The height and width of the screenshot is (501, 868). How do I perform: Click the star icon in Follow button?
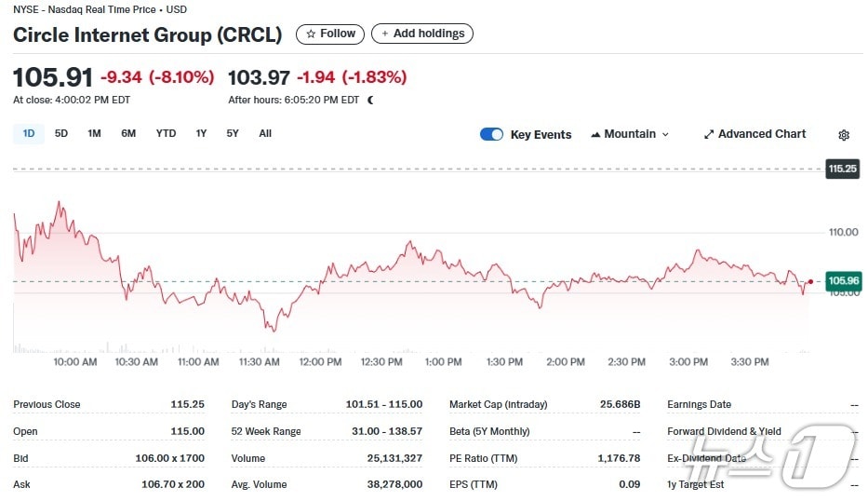[311, 34]
